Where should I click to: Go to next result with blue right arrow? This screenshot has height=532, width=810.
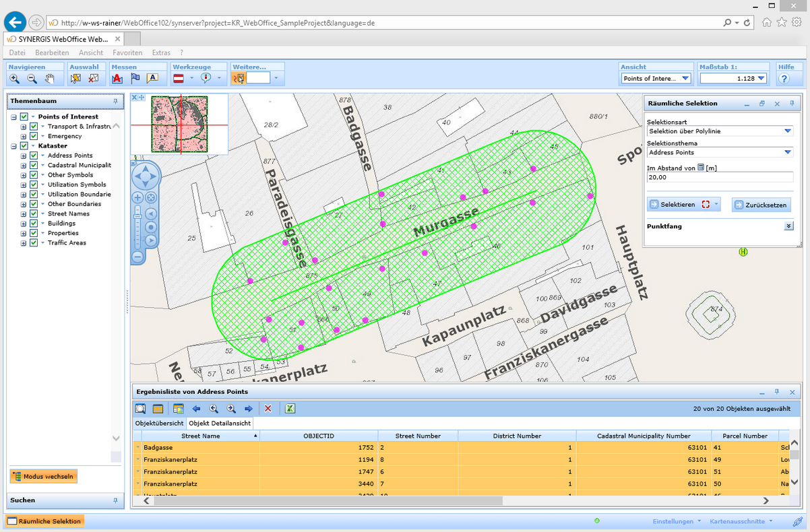pos(249,409)
